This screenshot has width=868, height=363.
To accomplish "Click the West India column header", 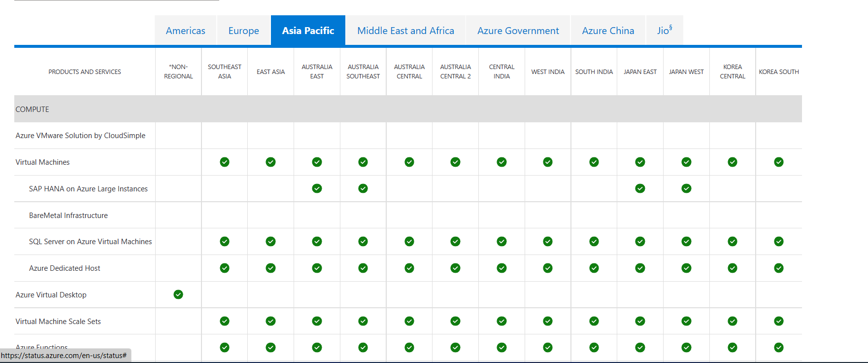I will 548,72.
